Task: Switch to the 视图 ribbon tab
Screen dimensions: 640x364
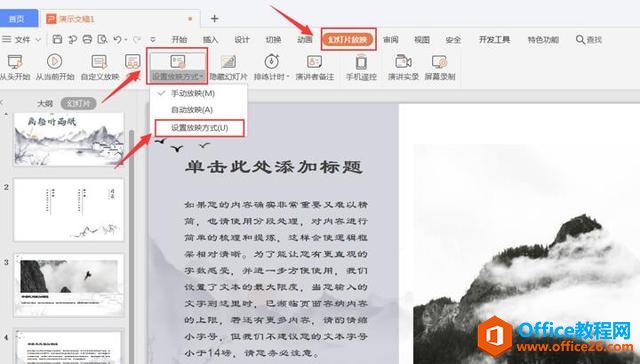Action: point(422,40)
